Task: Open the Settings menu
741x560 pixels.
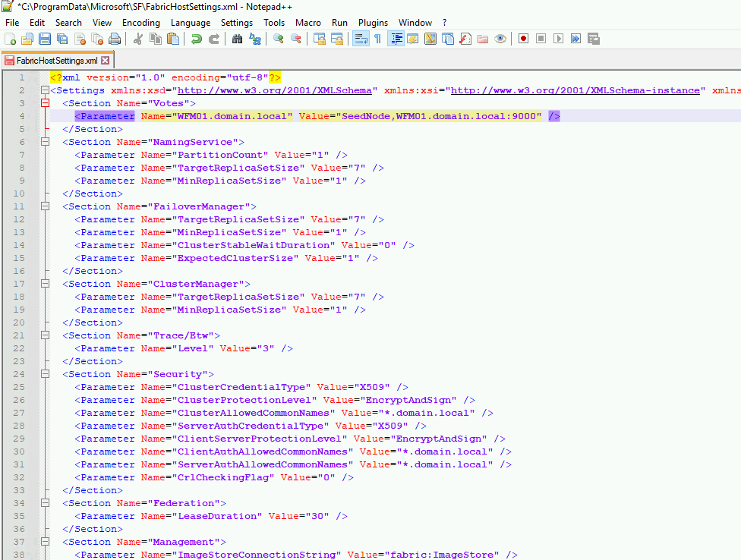Action: click(x=237, y=23)
